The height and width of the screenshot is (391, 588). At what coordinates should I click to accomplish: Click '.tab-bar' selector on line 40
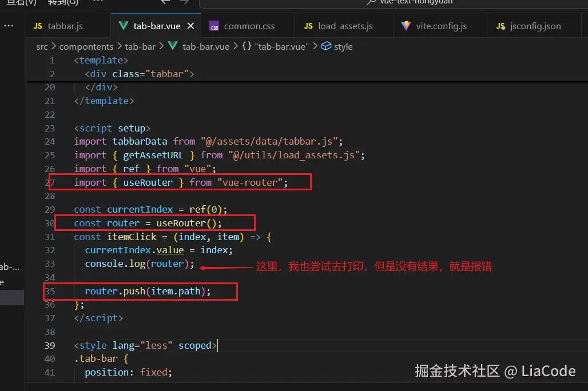[96, 359]
